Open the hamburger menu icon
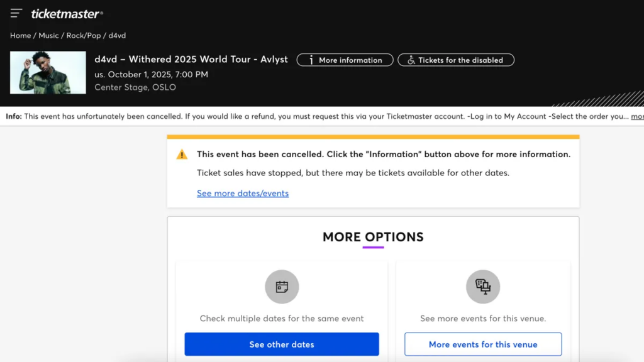This screenshot has width=644, height=362. coord(16,13)
